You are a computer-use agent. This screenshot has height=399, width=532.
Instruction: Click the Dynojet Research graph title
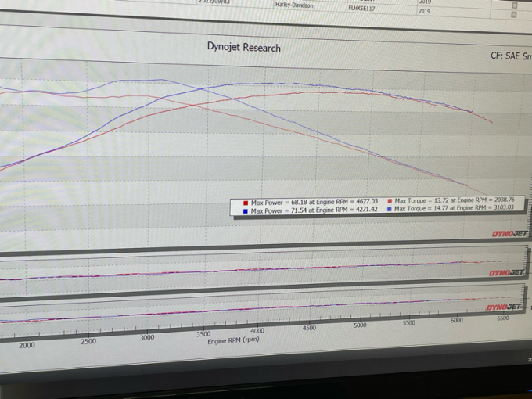point(243,47)
